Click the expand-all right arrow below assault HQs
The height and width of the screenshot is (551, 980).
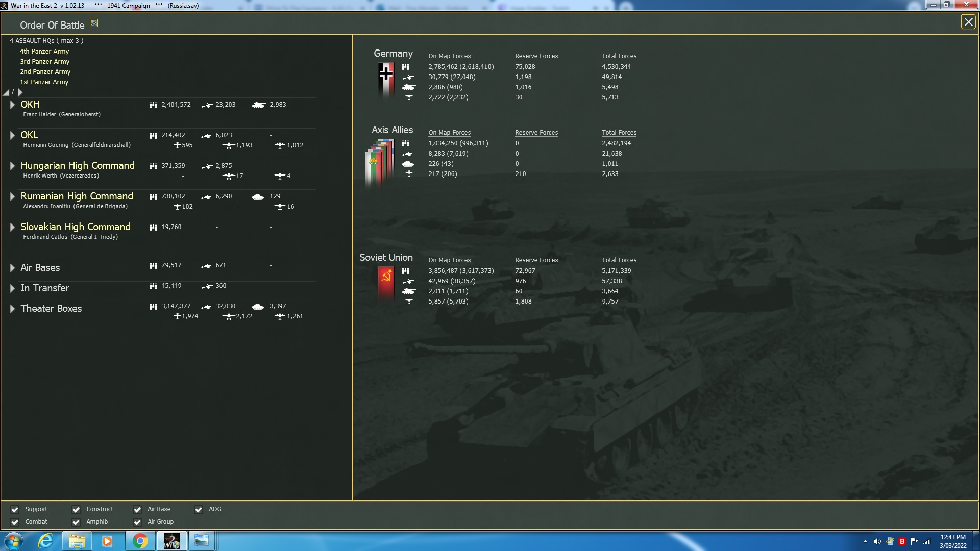coord(20,92)
